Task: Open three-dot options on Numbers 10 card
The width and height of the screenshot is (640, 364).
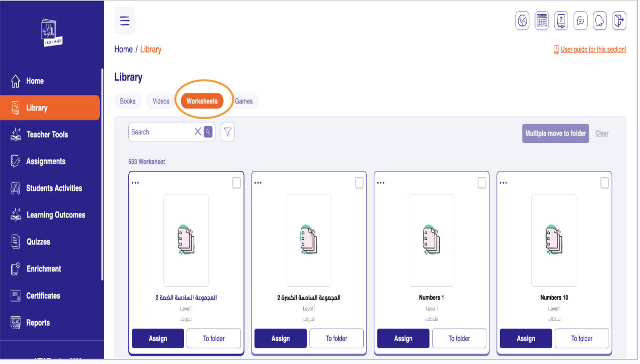Action: click(x=504, y=183)
